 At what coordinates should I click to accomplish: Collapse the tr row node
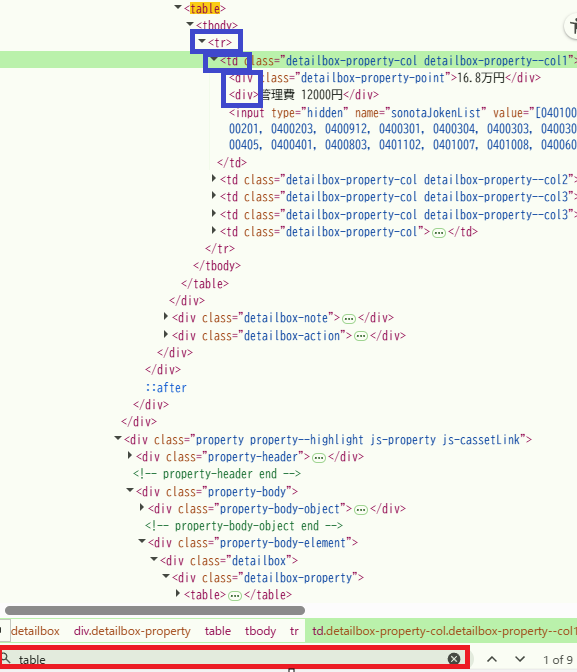coord(202,42)
